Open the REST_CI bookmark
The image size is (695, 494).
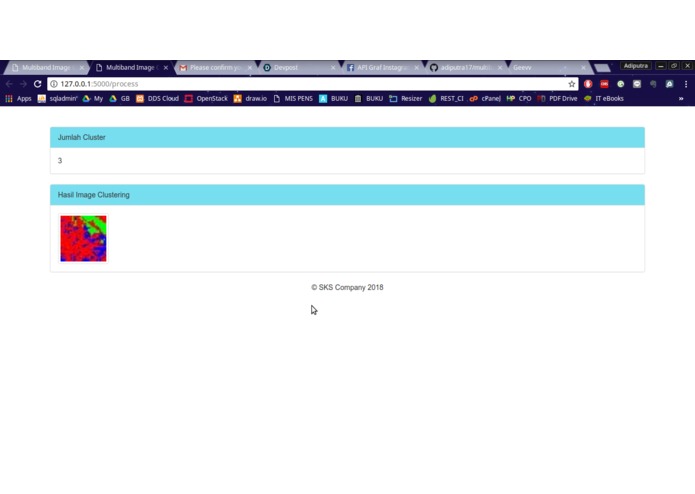pos(446,98)
